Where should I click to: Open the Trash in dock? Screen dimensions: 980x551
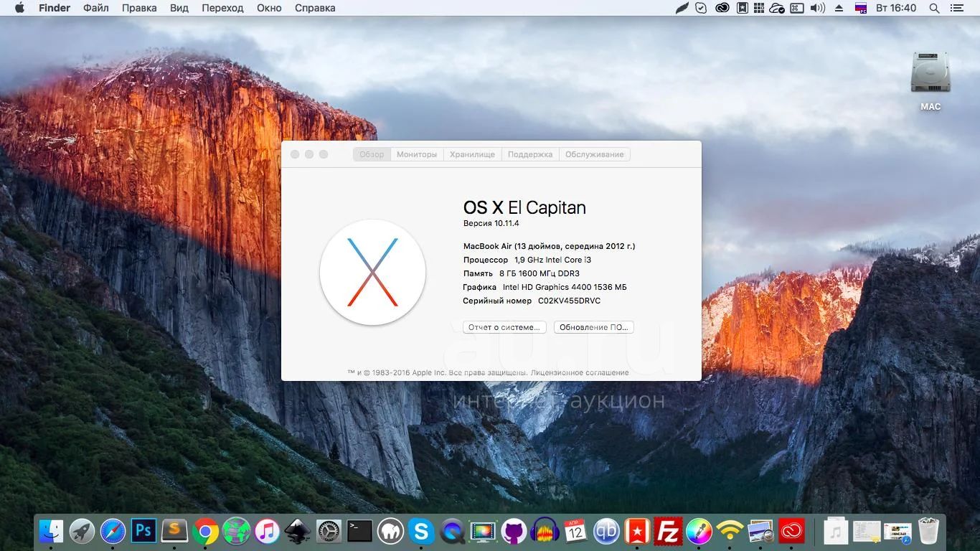[x=928, y=531]
